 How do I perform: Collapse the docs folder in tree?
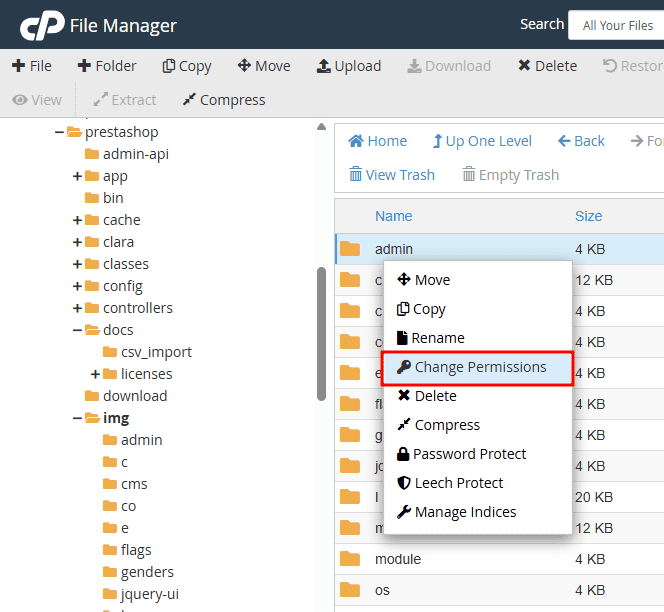click(x=77, y=330)
